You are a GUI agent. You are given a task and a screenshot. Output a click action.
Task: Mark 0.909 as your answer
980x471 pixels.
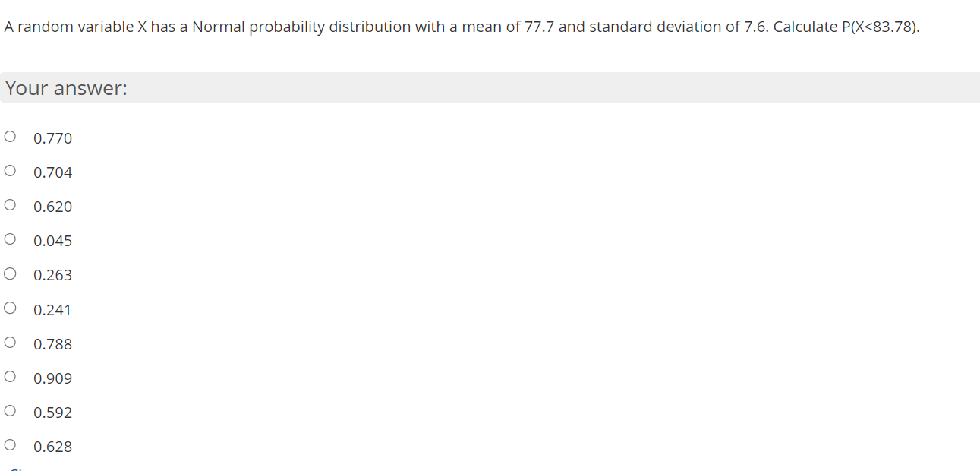(10, 375)
